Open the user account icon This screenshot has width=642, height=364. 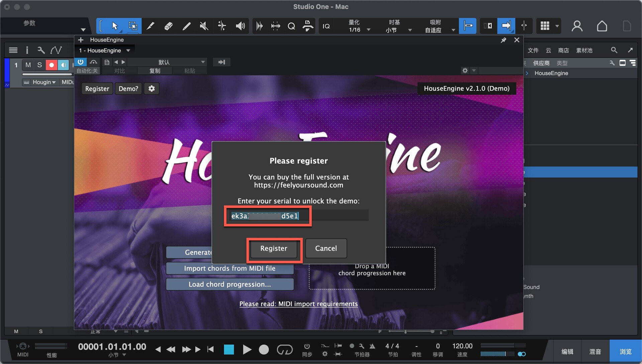coord(577,26)
